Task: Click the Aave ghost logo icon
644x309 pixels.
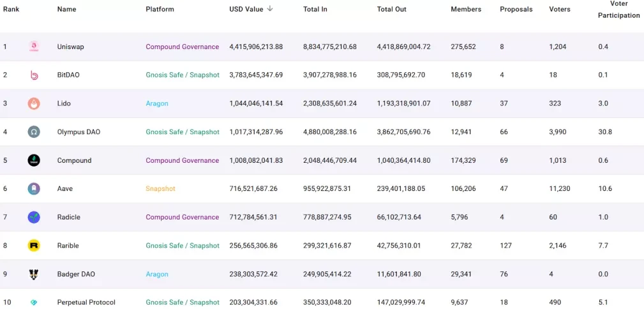Action: click(x=34, y=188)
